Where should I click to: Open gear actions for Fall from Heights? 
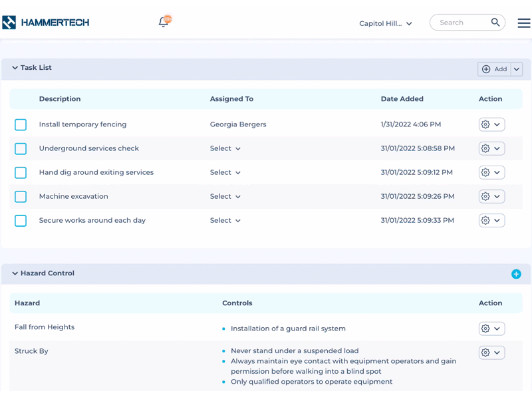[491, 329]
